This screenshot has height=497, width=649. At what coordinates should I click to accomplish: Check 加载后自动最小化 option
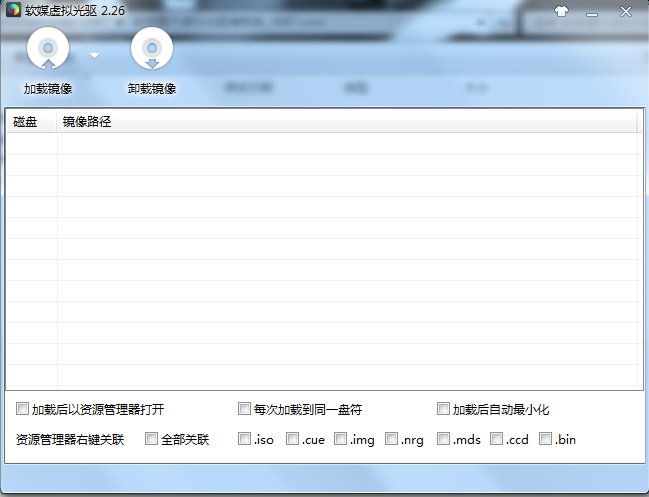click(x=443, y=408)
